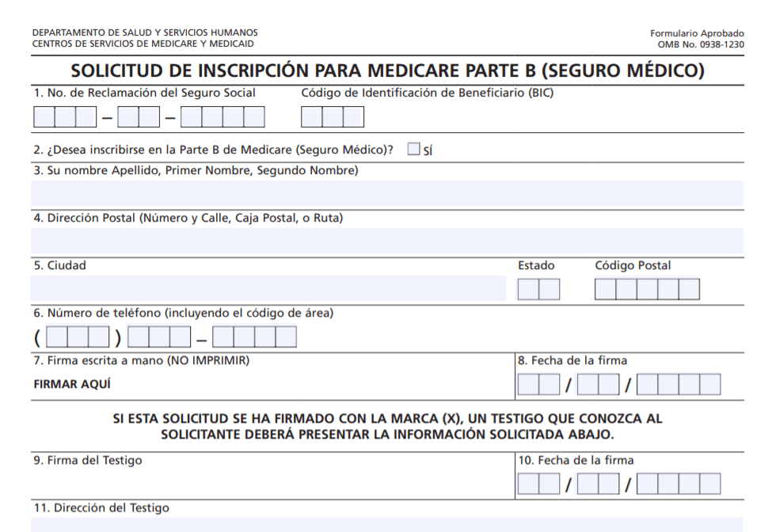The image size is (772, 532).
Task: Click the Código Postal field
Action: (x=647, y=289)
